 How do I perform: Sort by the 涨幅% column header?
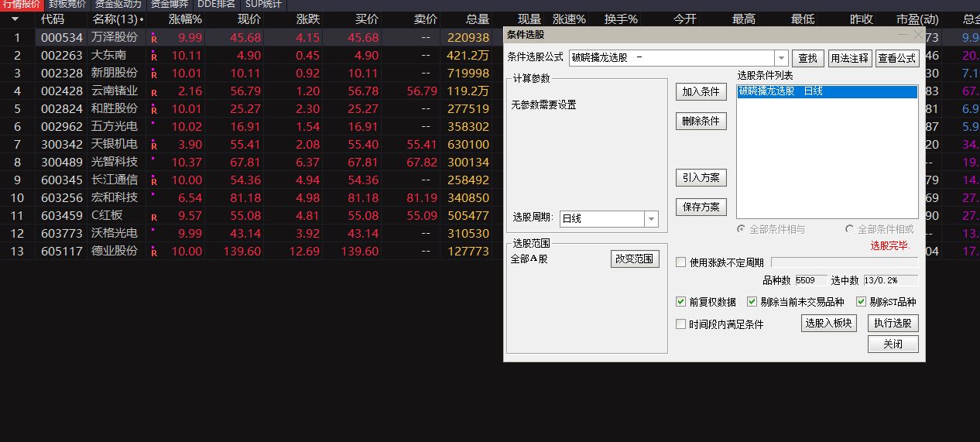[185, 19]
